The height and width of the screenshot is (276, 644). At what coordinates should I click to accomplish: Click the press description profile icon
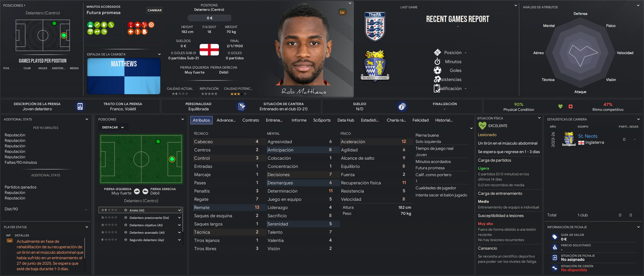coord(80,106)
